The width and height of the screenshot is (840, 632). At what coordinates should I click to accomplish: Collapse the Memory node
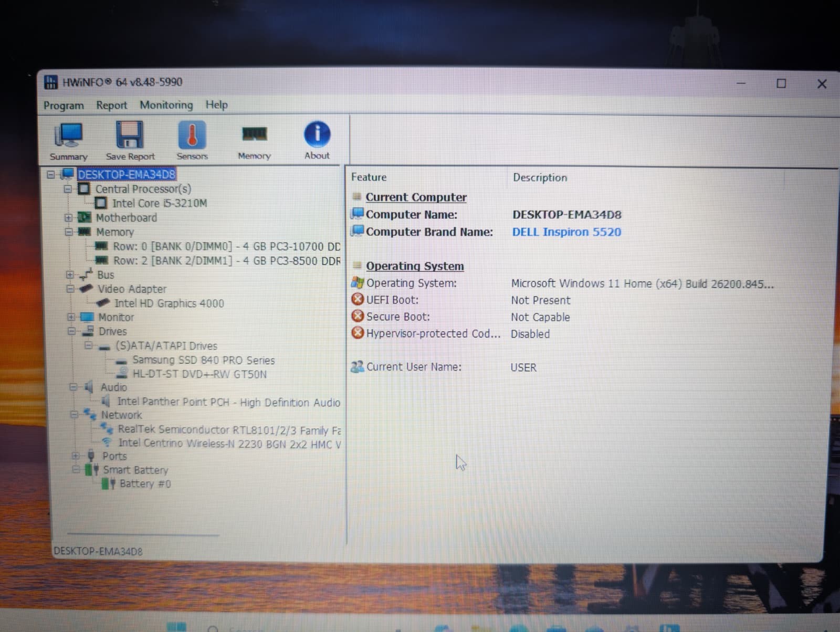point(68,231)
